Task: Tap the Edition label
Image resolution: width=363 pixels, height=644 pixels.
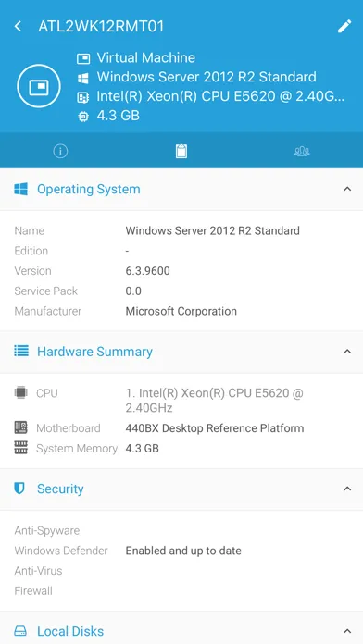Action: [31, 251]
